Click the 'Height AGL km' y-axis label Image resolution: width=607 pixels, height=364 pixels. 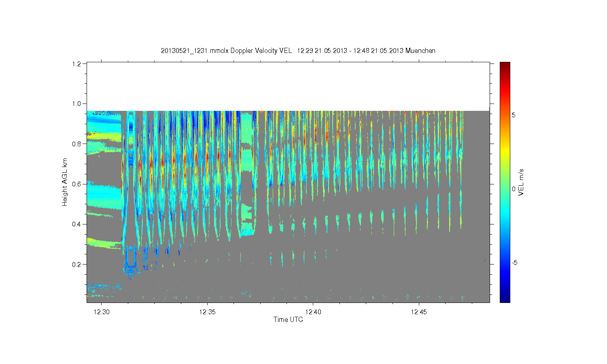(65, 182)
